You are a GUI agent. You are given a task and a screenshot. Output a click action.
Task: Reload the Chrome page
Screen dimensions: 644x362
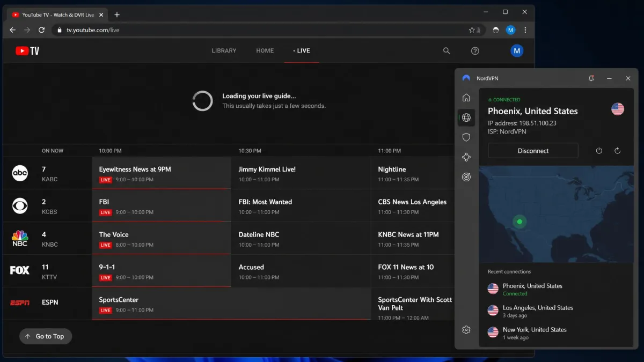point(41,30)
